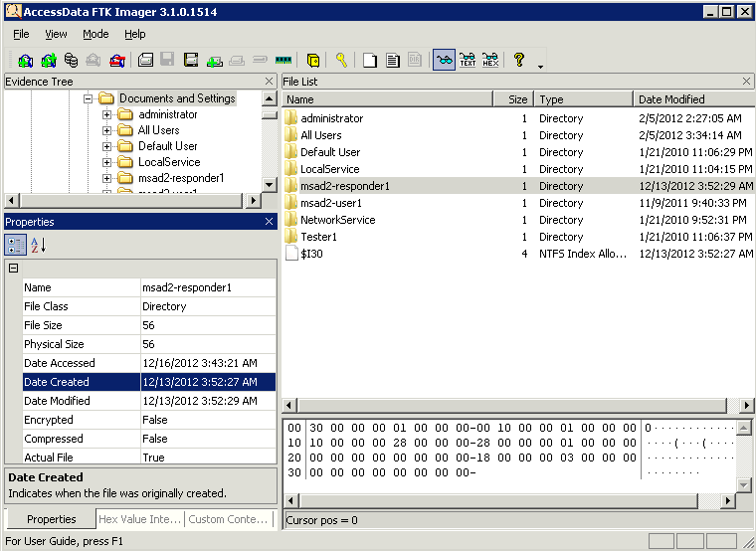Click the Evidence Tree scroll up arrow

coord(269,99)
